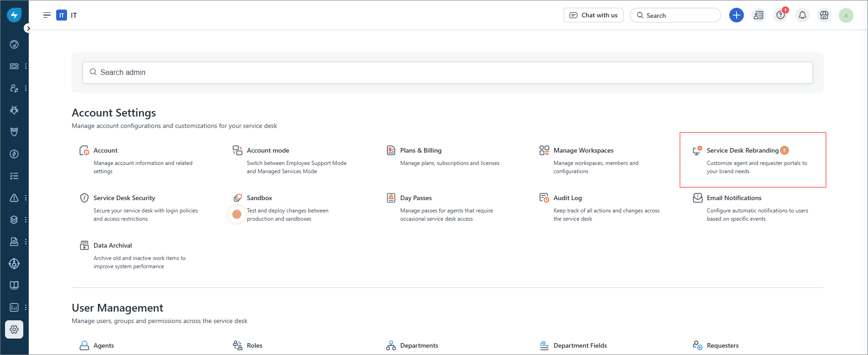Open the admin gear icon in sidebar
Screen dimensions: 868x355
pos(14,329)
